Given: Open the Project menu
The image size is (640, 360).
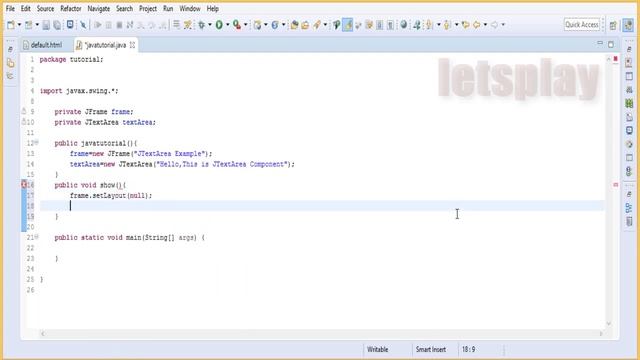Looking at the screenshot, I should pos(148,9).
